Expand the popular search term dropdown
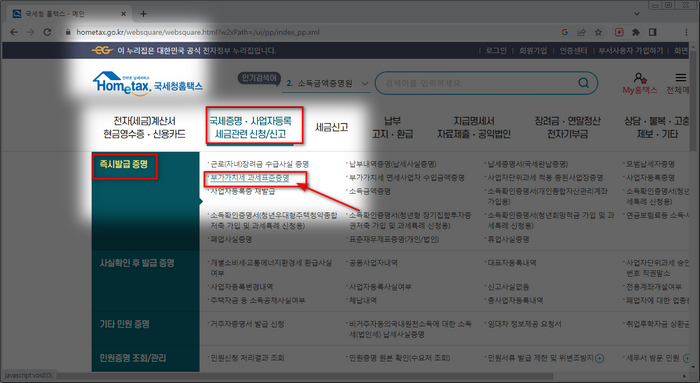Screen dimensions: 700x383 pyautogui.click(x=365, y=83)
